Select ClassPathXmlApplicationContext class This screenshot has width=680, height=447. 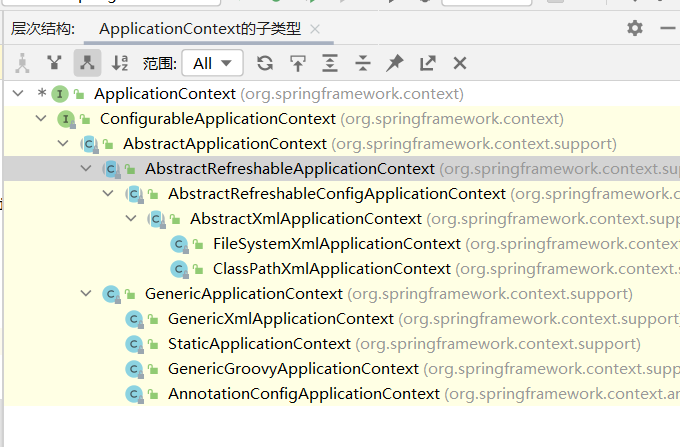[x=342, y=269]
